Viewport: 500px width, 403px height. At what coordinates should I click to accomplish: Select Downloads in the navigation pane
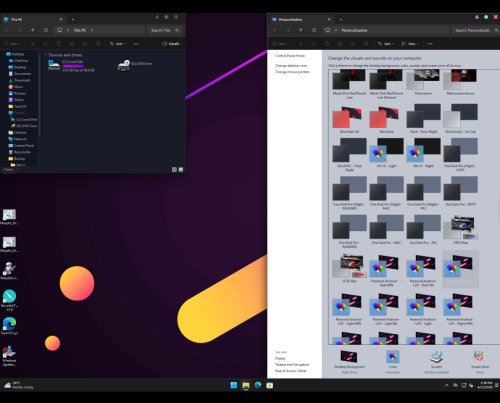(x=20, y=80)
